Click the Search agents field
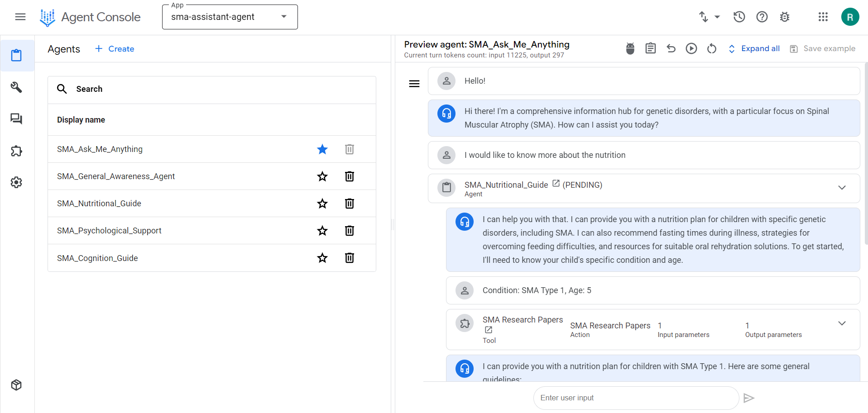This screenshot has width=868, height=413. pos(212,89)
